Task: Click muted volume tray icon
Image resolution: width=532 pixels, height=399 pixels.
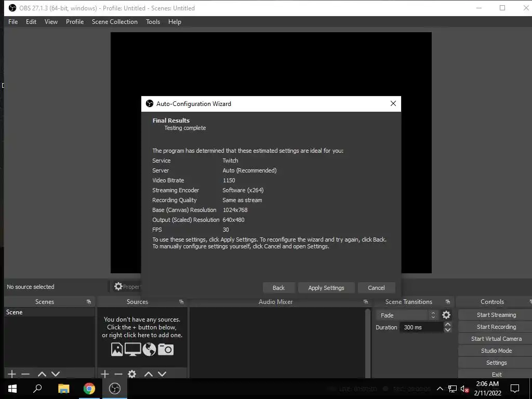Action: (x=464, y=389)
